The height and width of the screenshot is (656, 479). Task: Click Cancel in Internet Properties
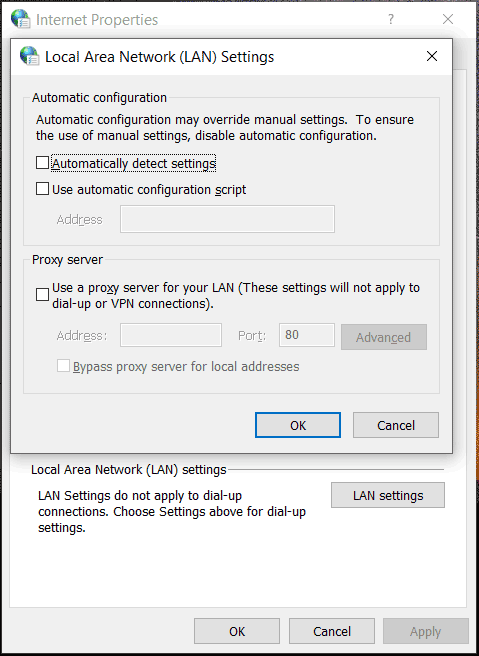point(332,631)
